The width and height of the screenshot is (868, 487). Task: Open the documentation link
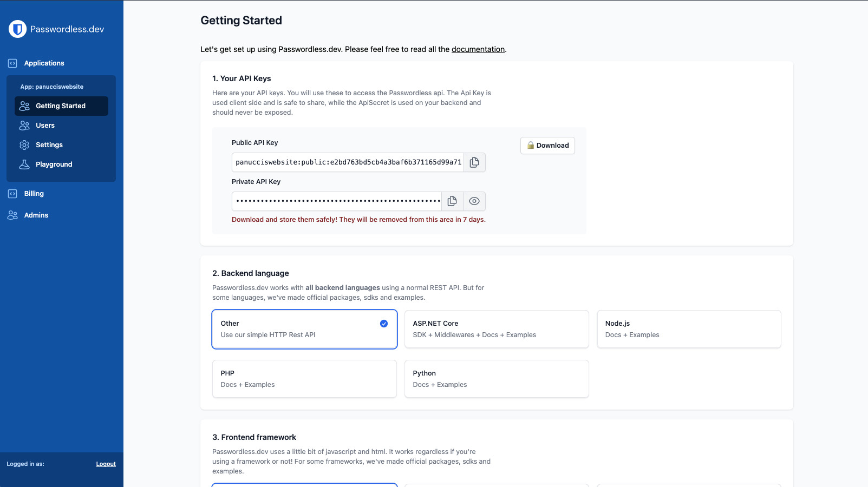coord(478,49)
